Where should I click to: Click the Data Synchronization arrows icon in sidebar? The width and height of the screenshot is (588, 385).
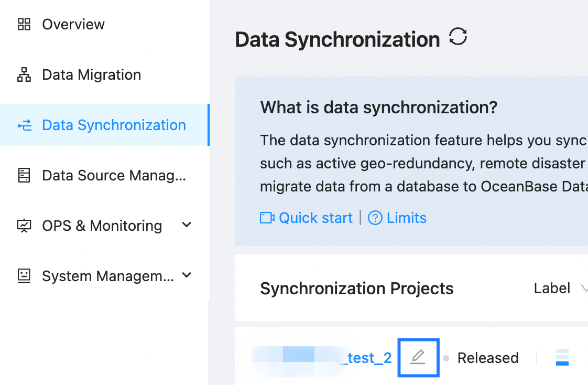[24, 125]
